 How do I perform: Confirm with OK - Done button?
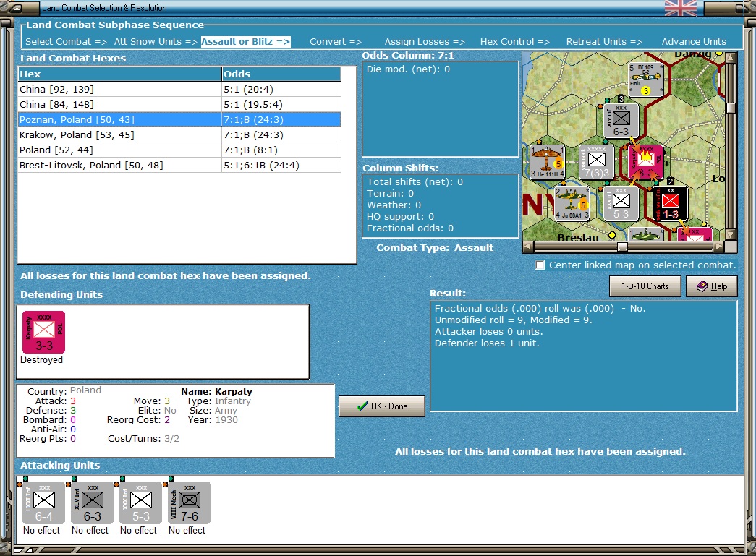(x=382, y=406)
